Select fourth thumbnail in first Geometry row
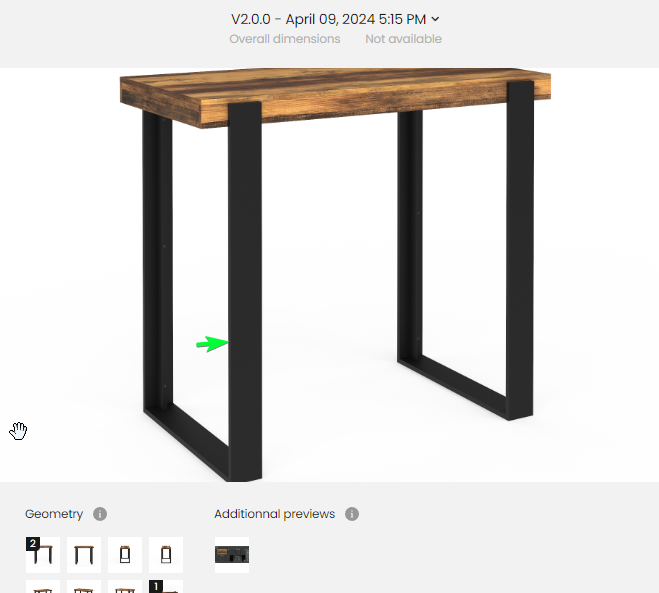This screenshot has height=593, width=659. [166, 555]
